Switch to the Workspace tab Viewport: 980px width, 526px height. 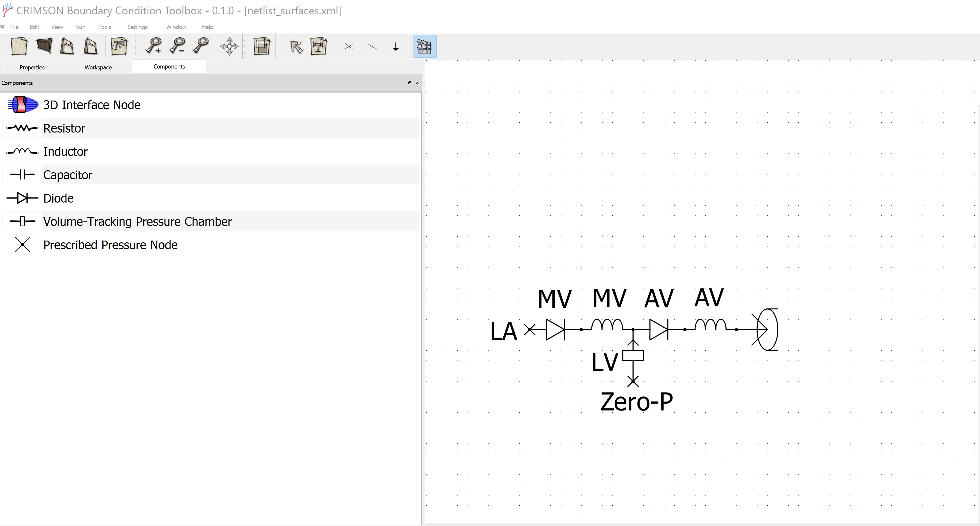pyautogui.click(x=98, y=67)
